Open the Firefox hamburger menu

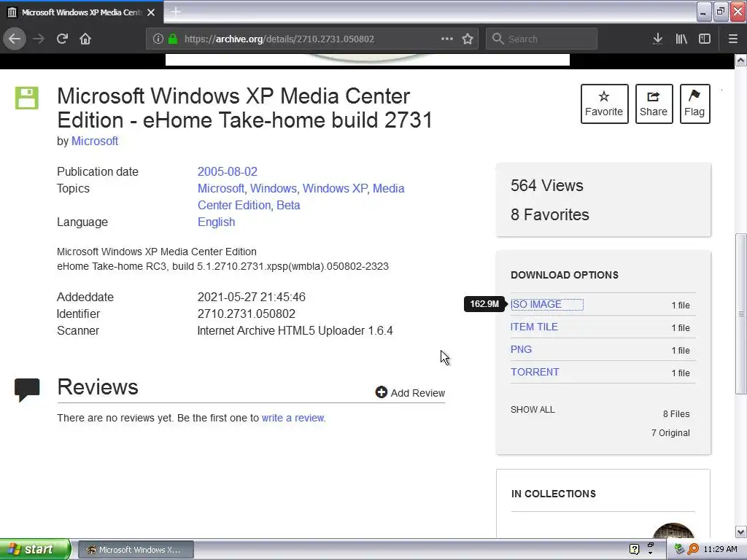point(732,39)
